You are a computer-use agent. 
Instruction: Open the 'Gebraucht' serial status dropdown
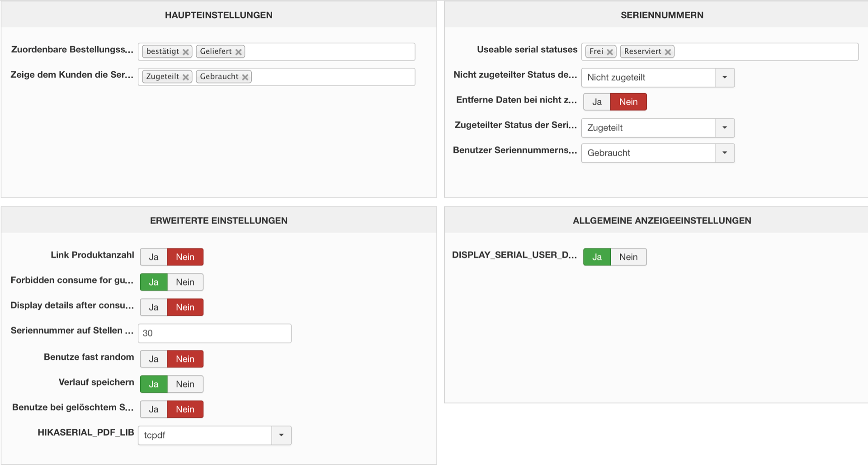tap(725, 153)
